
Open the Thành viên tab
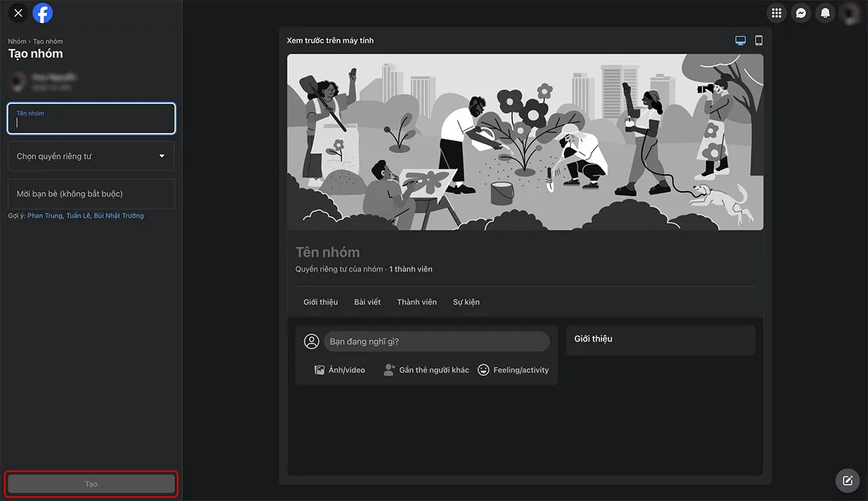pos(416,302)
